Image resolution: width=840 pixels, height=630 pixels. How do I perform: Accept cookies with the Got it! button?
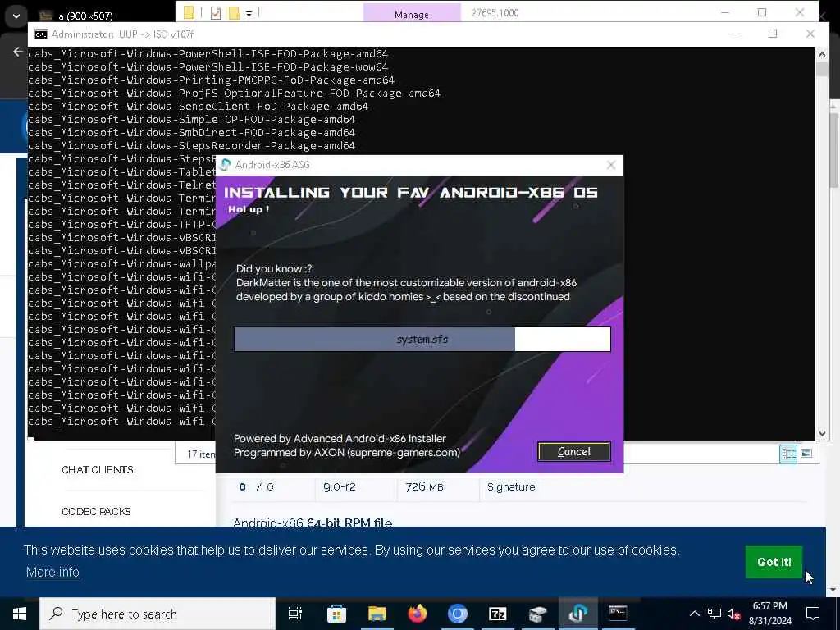tap(774, 562)
